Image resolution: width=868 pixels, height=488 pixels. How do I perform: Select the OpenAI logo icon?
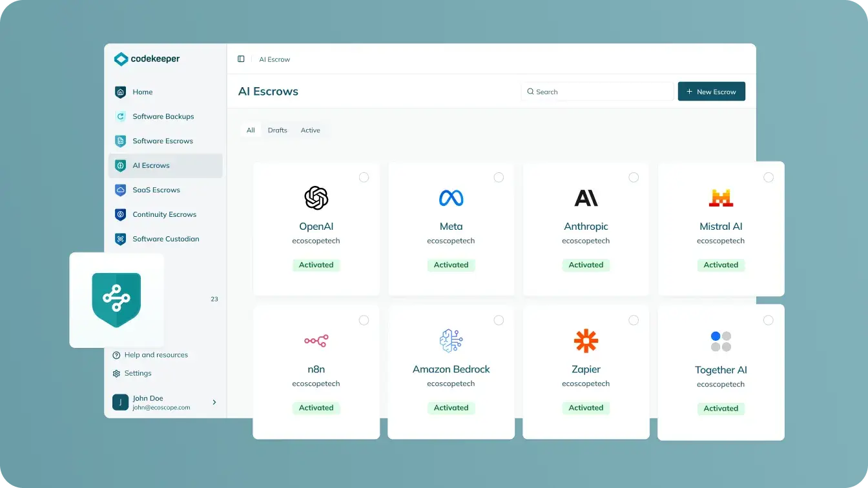[x=316, y=198]
